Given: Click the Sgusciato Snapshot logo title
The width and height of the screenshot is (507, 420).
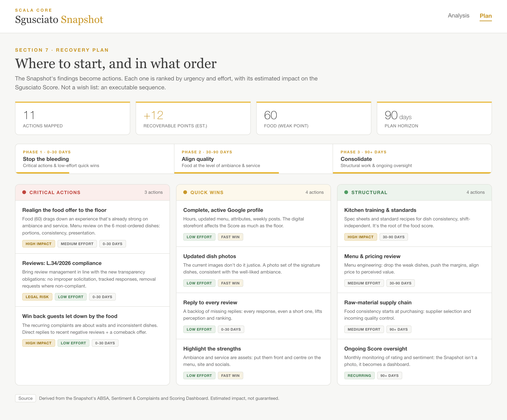Looking at the screenshot, I should (59, 20).
